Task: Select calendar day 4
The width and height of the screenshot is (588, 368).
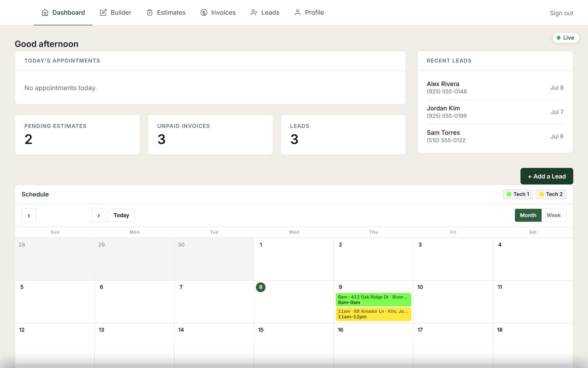Action: [500, 244]
